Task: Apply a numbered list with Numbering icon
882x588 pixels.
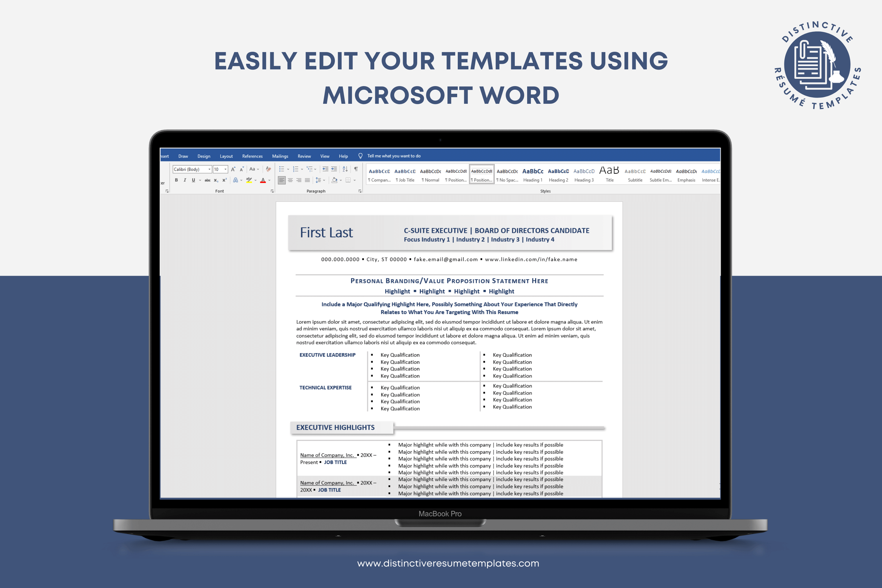Action: [x=295, y=169]
